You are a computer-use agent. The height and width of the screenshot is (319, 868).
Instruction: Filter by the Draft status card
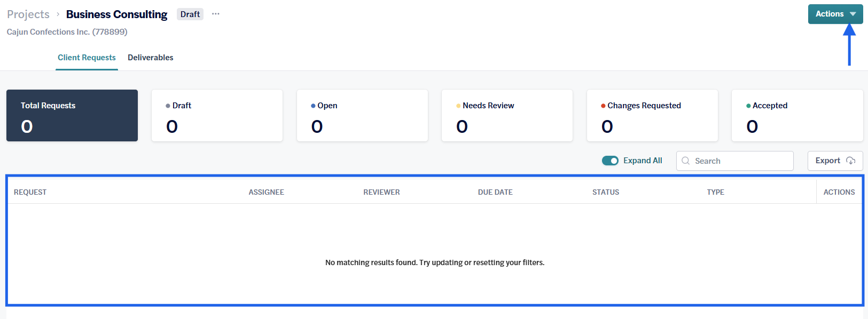(217, 115)
